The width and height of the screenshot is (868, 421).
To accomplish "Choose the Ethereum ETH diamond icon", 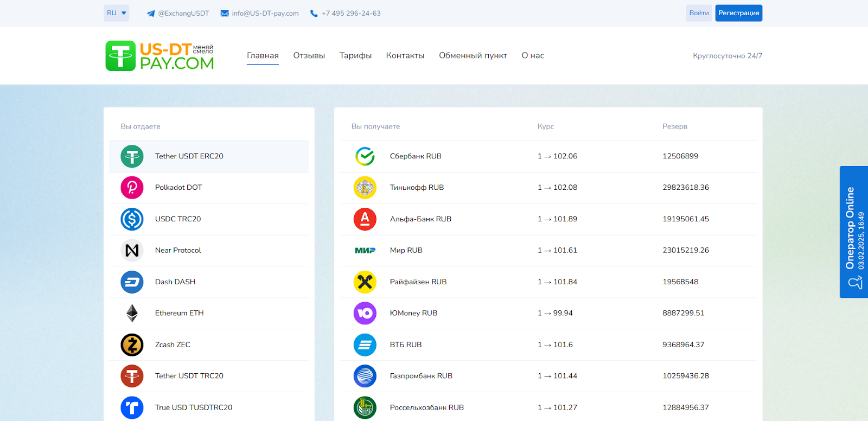I will [x=132, y=313].
